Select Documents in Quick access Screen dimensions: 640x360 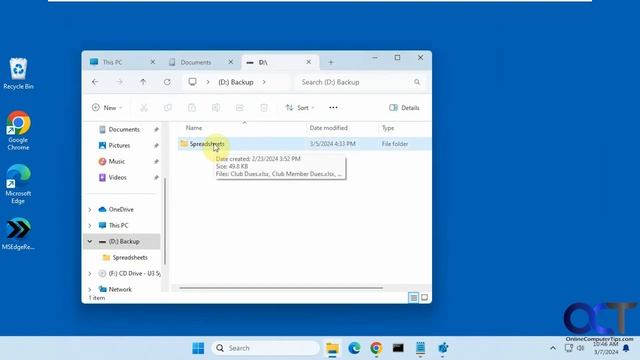tap(124, 129)
